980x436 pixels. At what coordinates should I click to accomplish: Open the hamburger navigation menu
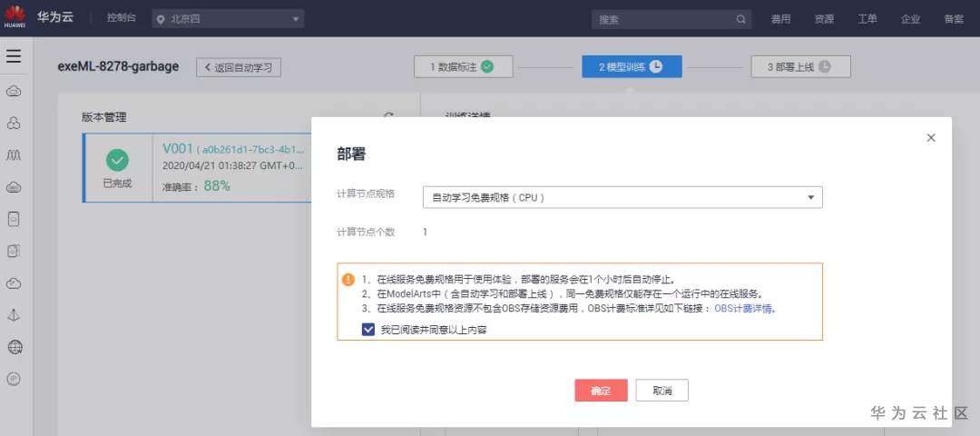[14, 57]
